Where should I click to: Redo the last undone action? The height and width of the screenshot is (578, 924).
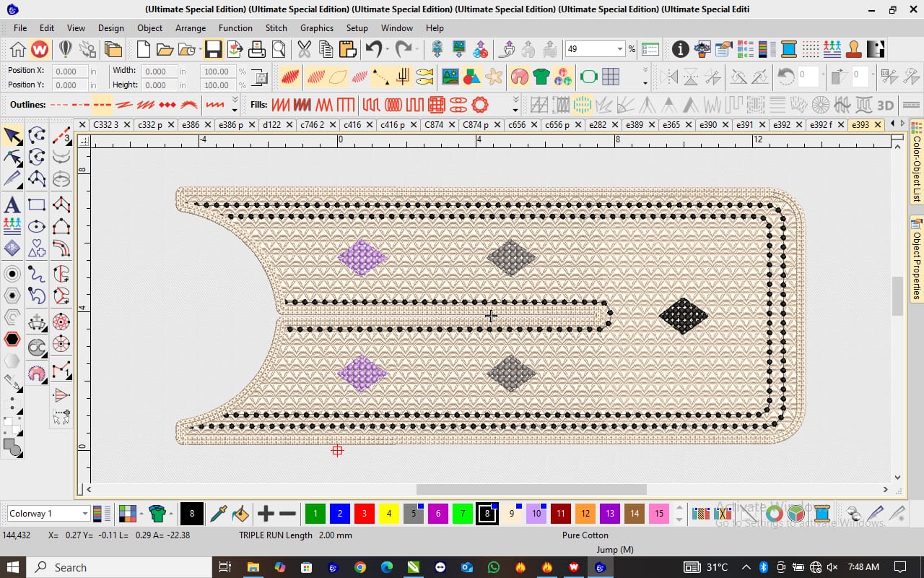click(403, 49)
